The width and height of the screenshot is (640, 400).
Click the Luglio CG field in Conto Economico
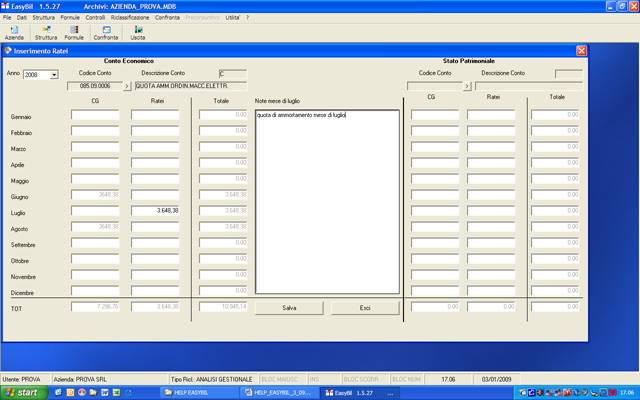[95, 211]
